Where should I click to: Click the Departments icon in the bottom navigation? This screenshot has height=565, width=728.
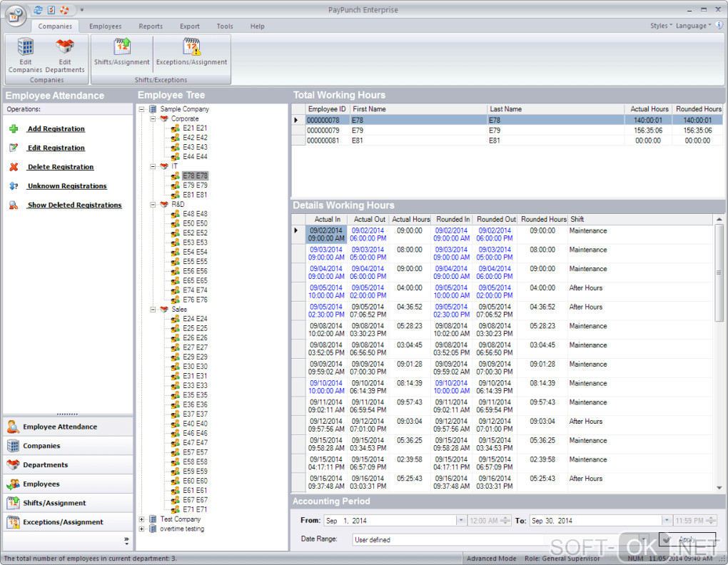pos(13,465)
